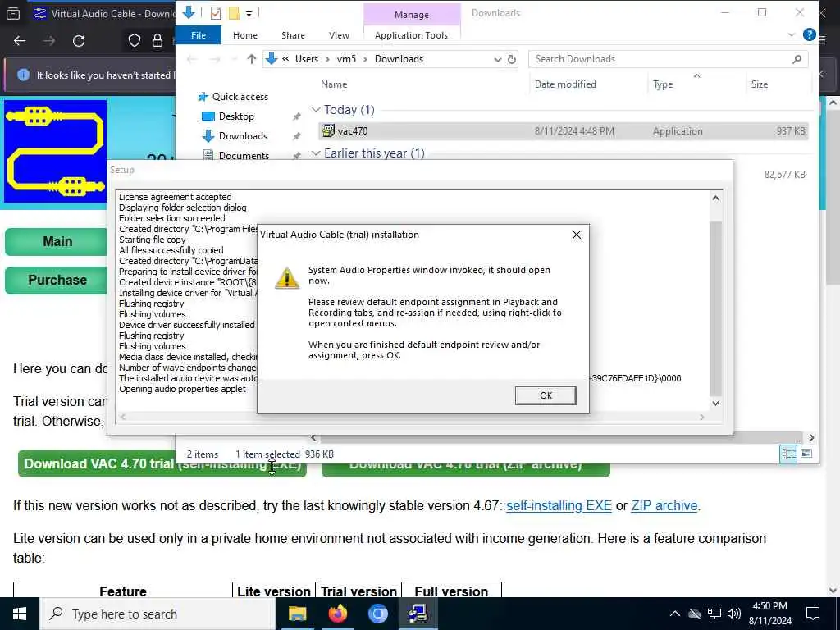Reload the Virtual Audio Cable webpage
This screenshot has width=840, height=630.
coord(79,41)
